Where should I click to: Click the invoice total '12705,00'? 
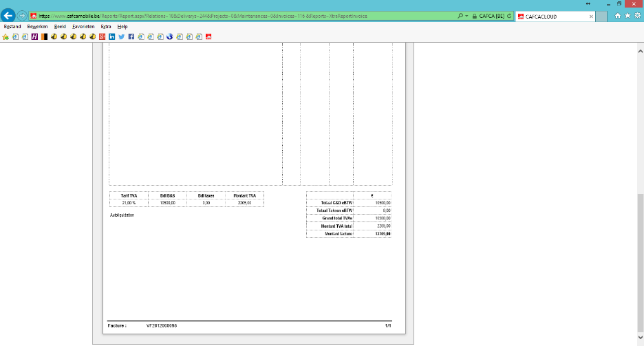(383, 234)
